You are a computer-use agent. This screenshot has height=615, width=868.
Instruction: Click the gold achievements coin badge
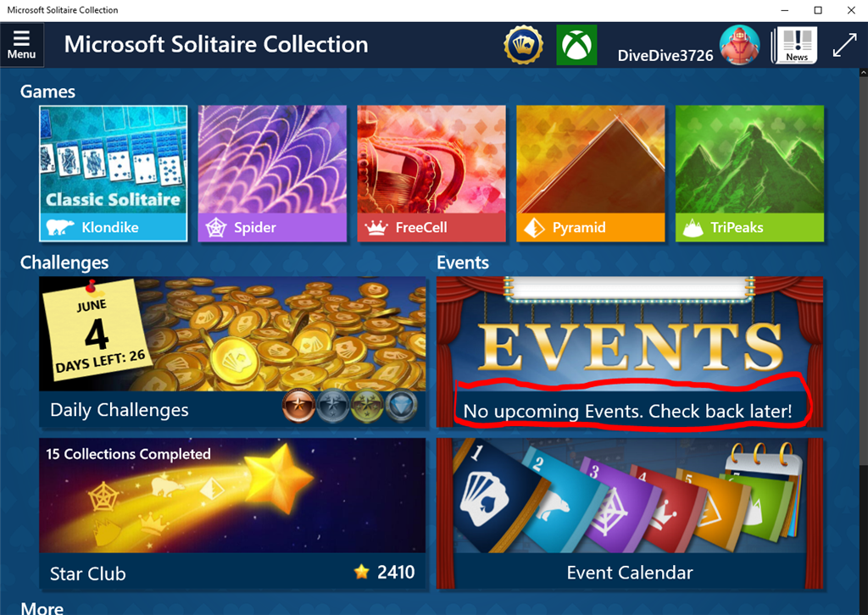(523, 45)
